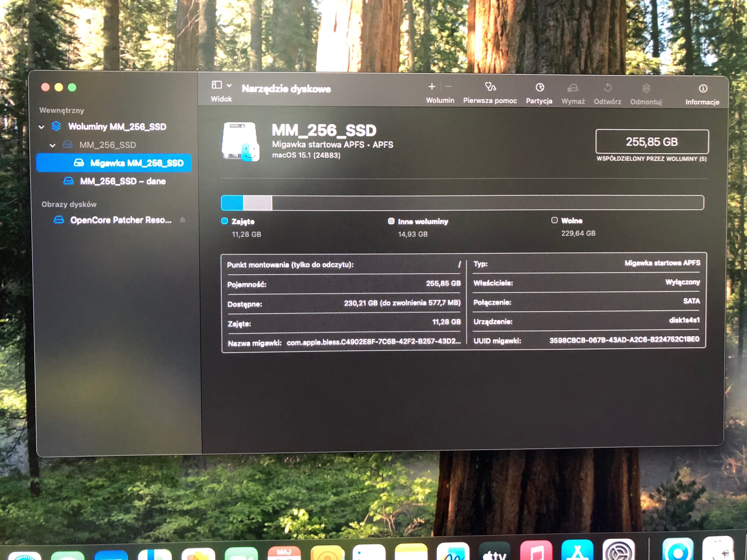Image resolution: width=747 pixels, height=560 pixels.
Task: Click the Nazwa migawki com.apple.bless value
Action: tap(373, 342)
